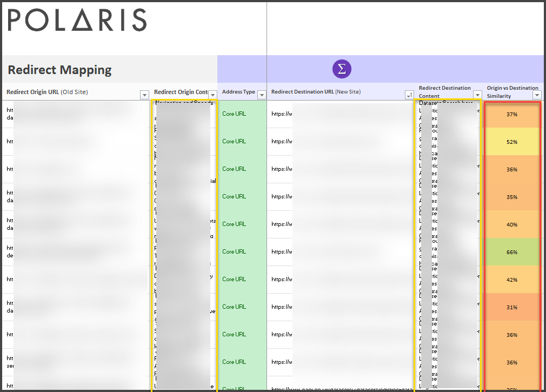This screenshot has width=546, height=392.
Task: Click the Polaris logo
Action: tap(77, 21)
